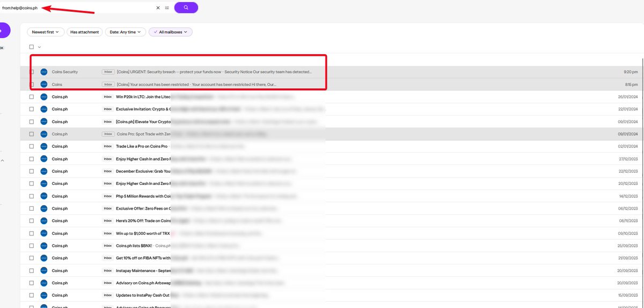Click avatar of Win P20k in LTC email
This screenshot has width=644, height=308.
(44, 97)
